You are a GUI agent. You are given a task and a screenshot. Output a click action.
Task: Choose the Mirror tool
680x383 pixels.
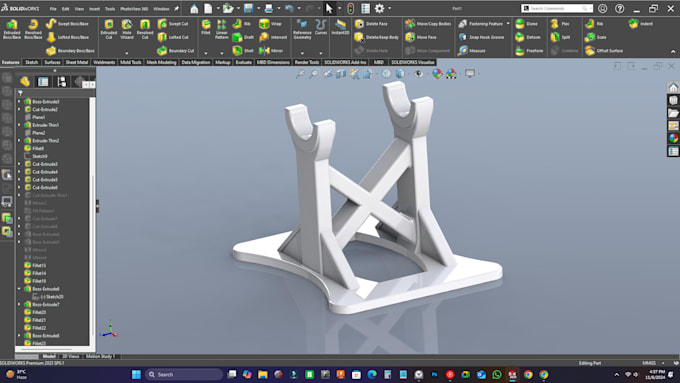(x=271, y=50)
